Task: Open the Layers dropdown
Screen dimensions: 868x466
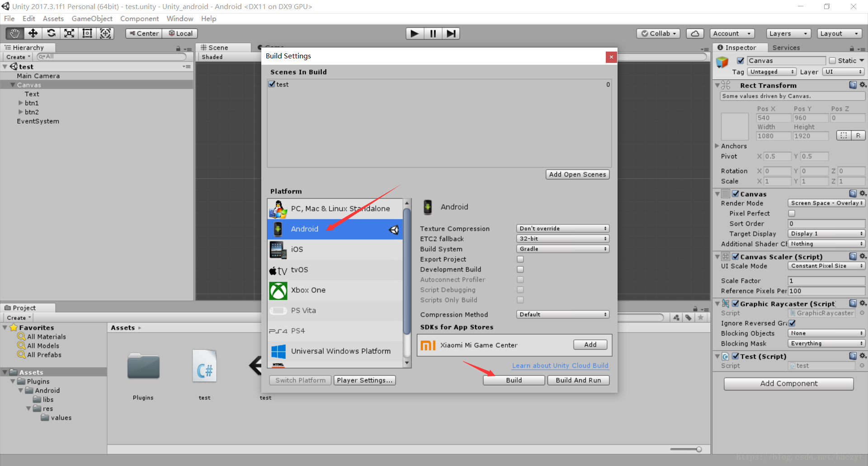Action: [788, 33]
